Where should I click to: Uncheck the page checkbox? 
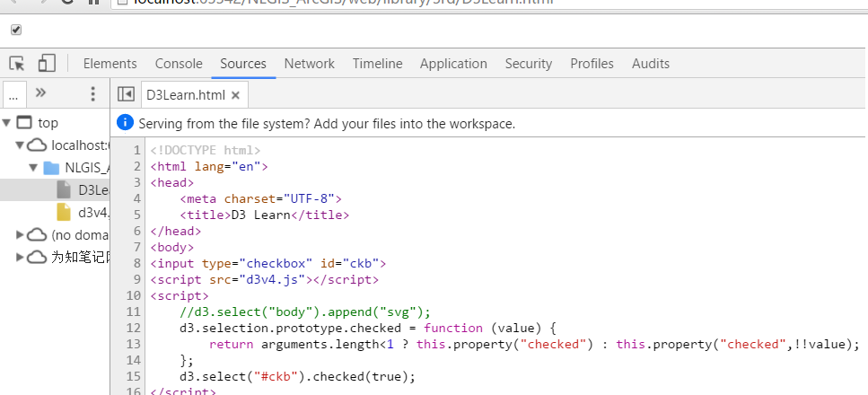[16, 30]
